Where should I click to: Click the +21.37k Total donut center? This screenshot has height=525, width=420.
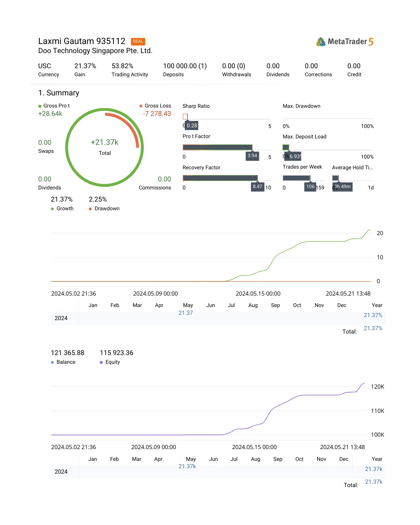104,142
